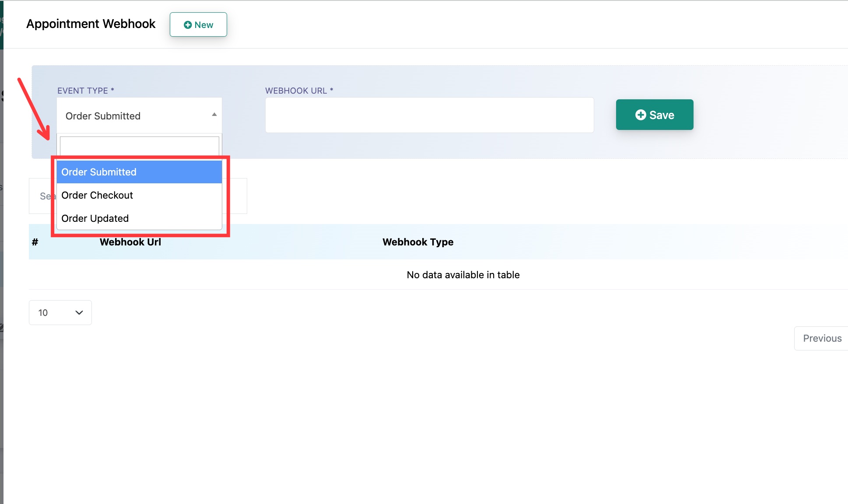Open the rows-per-page dropdown showing 10

[x=60, y=312]
